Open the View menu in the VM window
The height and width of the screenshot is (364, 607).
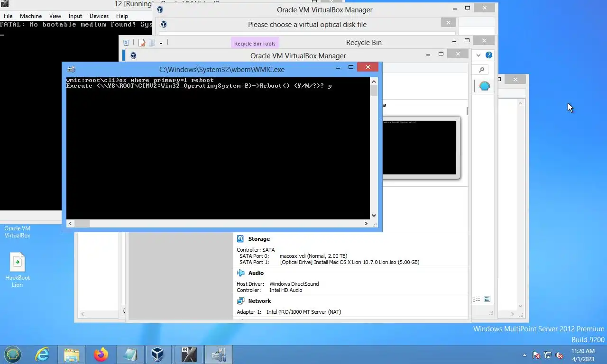[x=55, y=16]
